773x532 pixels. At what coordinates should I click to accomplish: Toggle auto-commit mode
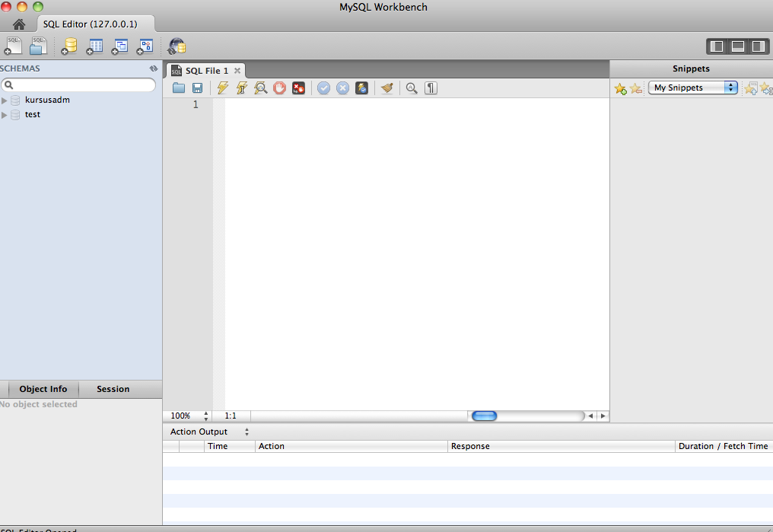point(361,88)
